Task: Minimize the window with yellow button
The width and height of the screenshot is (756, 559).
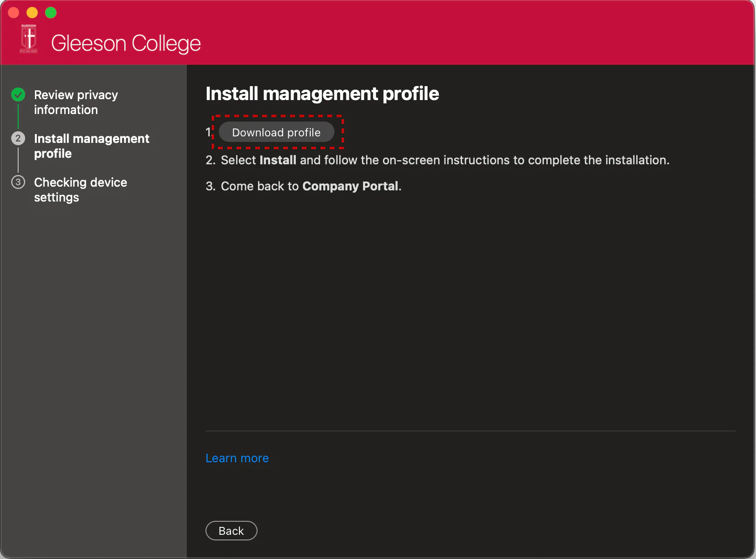Action: click(32, 13)
